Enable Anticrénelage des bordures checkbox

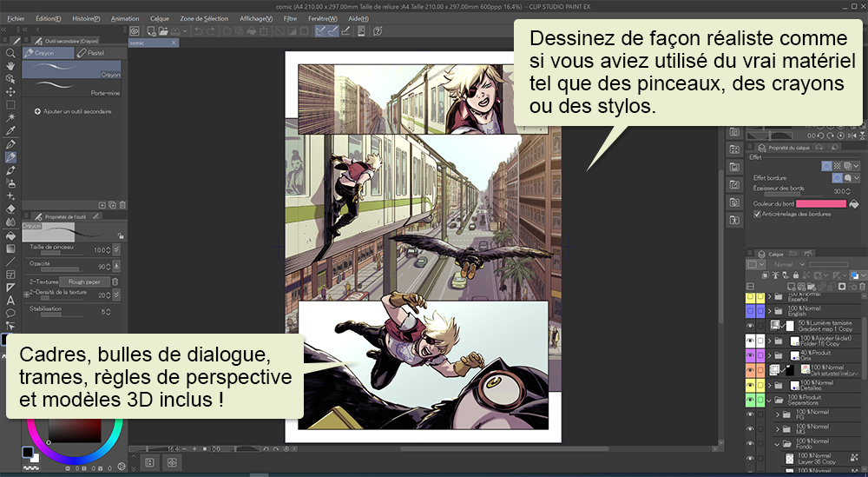(756, 214)
